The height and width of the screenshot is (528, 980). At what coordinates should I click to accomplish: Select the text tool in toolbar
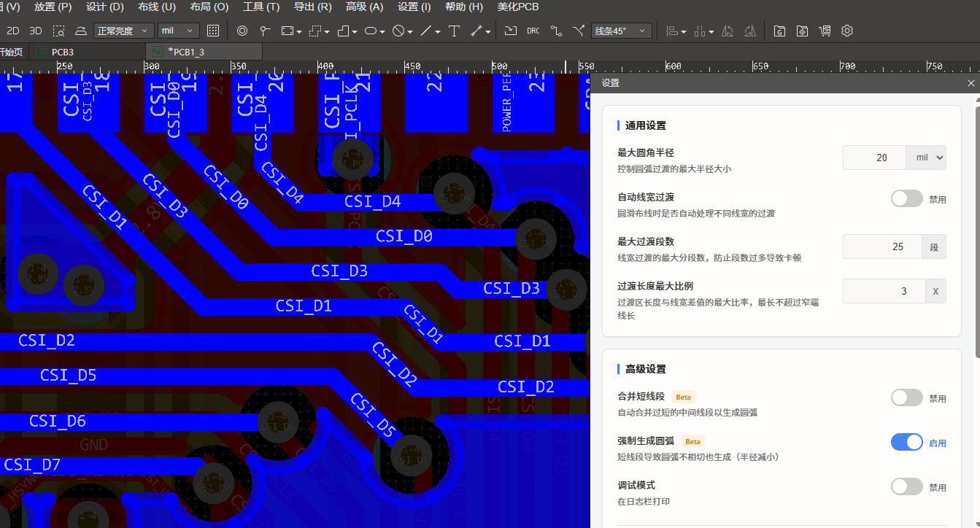click(x=454, y=31)
